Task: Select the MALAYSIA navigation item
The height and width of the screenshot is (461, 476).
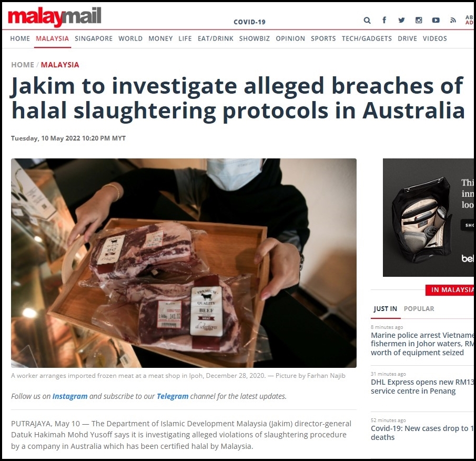Action: pos(52,38)
